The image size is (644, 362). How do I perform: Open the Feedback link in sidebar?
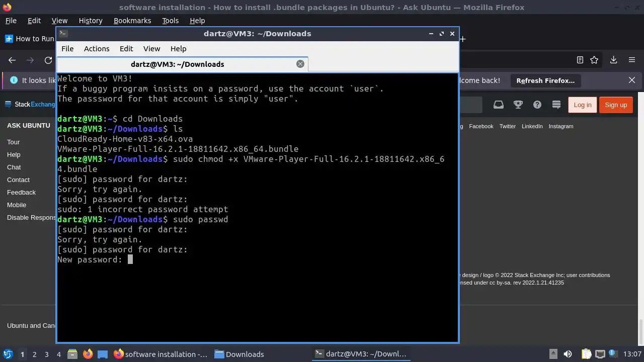21,192
